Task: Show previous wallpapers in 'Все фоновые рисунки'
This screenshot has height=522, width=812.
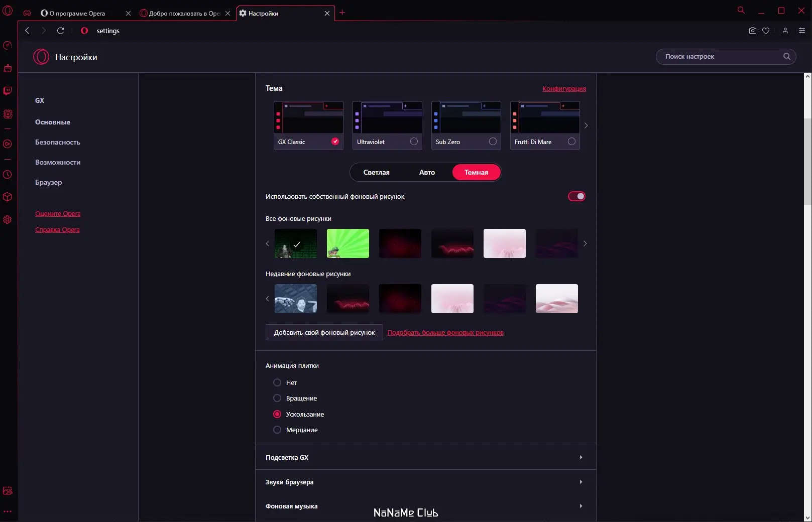Action: click(x=268, y=243)
